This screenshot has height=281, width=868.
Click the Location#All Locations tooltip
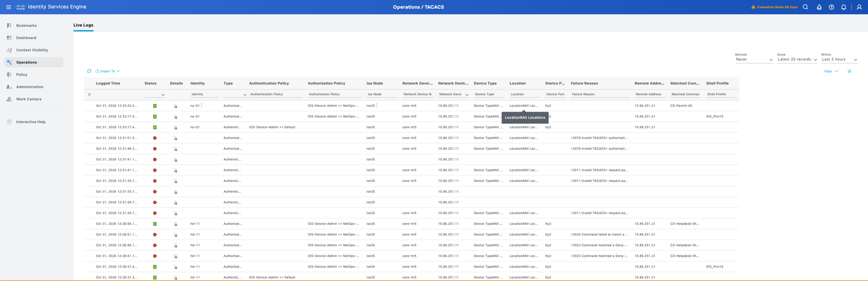click(525, 118)
